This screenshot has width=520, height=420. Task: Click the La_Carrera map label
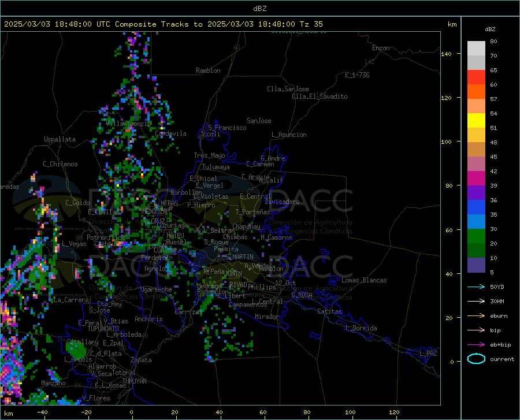tap(71, 300)
